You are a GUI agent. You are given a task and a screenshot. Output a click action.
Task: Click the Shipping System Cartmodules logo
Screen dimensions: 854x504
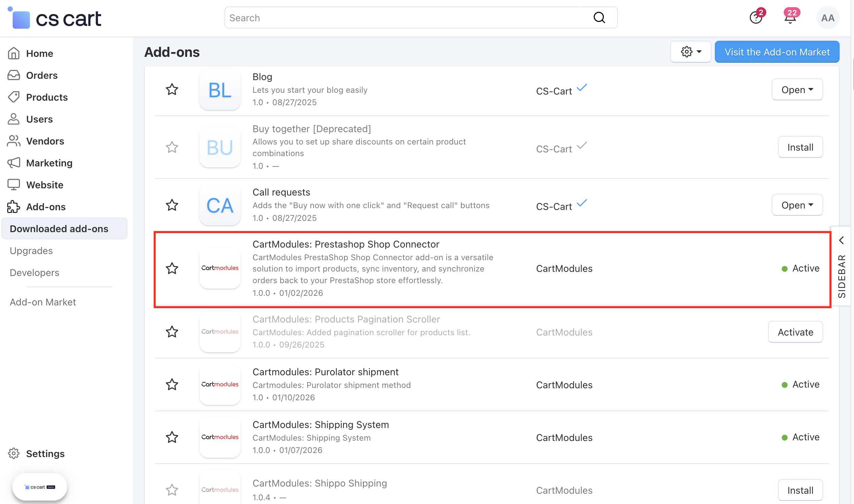[x=220, y=437]
